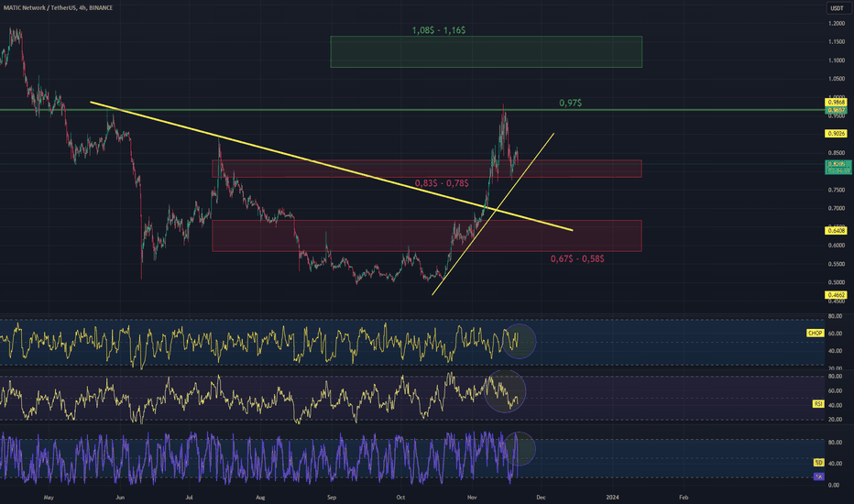This screenshot has width=854, height=504.
Task: Click Feb on the time axis
Action: pos(684,498)
